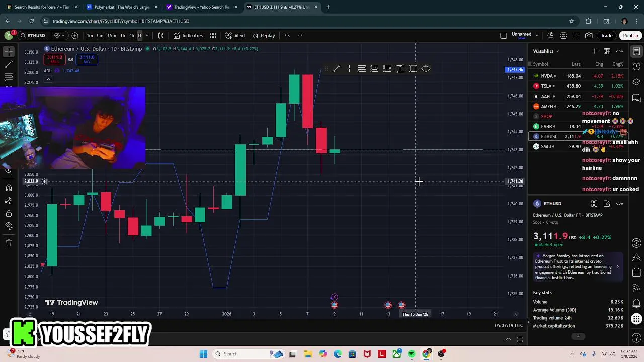Click the zoom in tool

[x=9, y=170]
